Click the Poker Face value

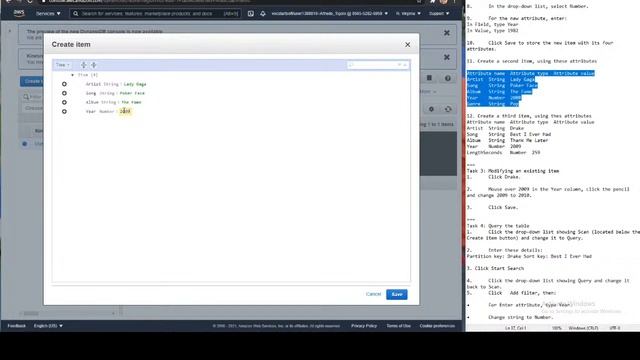tap(132, 93)
